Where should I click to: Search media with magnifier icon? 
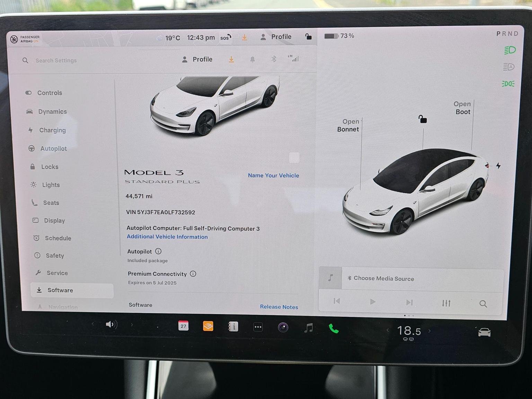[483, 304]
